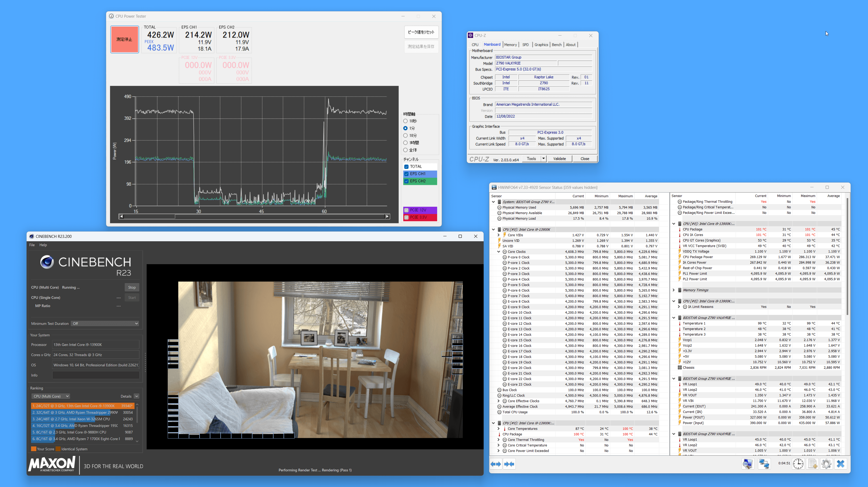Click Cinebench Info input field

point(96,375)
